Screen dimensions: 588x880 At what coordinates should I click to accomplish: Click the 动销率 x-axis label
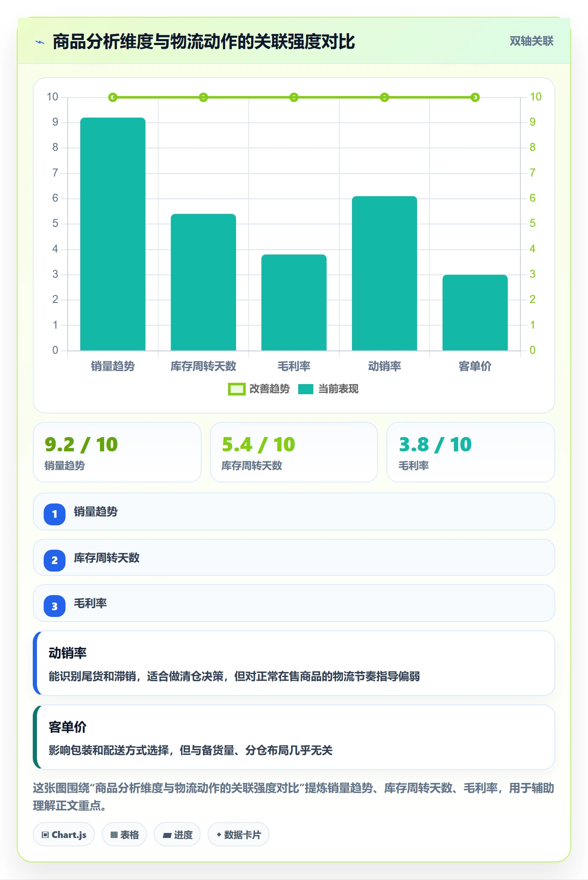click(384, 366)
